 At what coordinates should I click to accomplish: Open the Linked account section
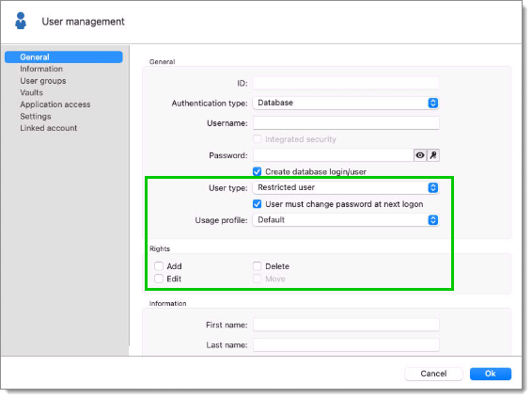[49, 128]
